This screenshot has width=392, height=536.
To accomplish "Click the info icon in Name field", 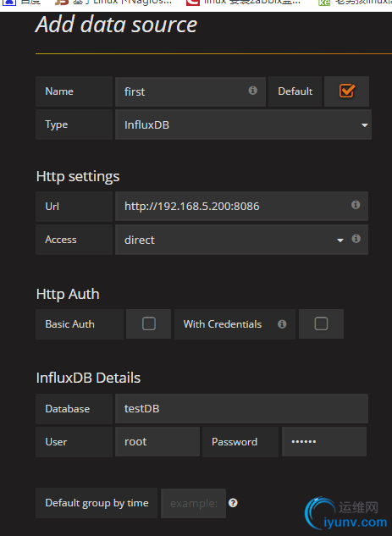I will pyautogui.click(x=252, y=91).
